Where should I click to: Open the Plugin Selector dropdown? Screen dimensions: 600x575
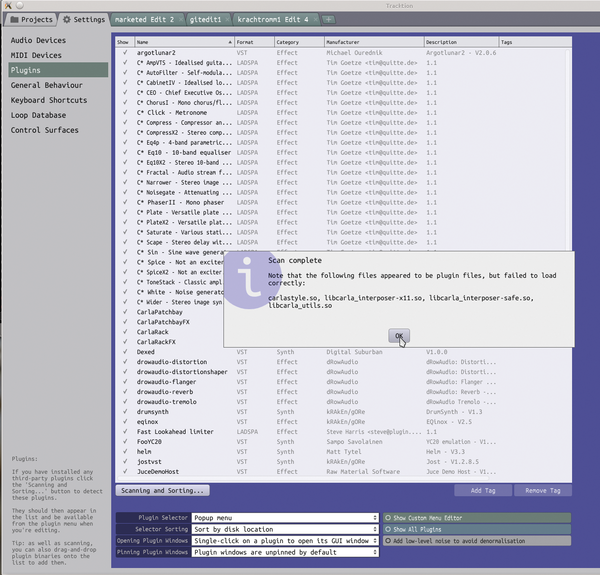click(x=285, y=518)
